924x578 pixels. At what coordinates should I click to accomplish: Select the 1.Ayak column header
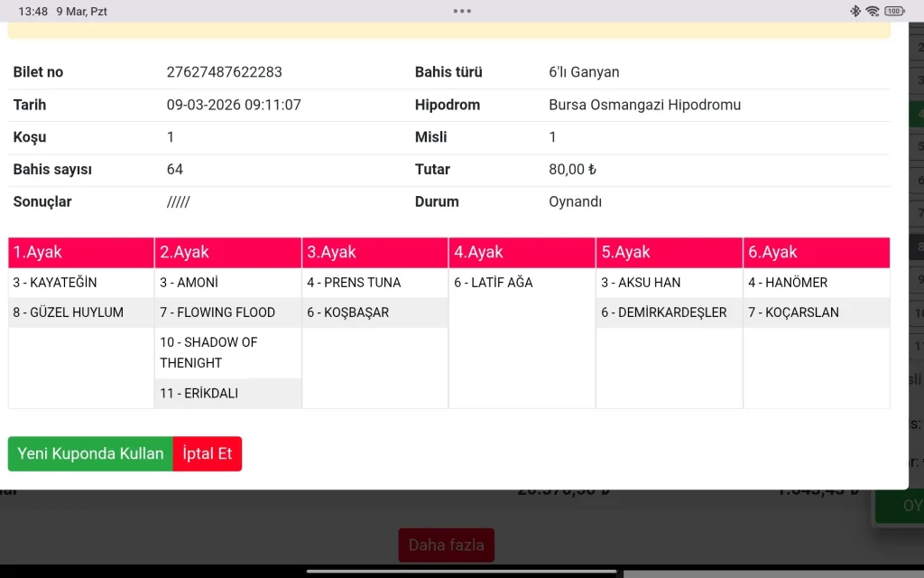(81, 252)
